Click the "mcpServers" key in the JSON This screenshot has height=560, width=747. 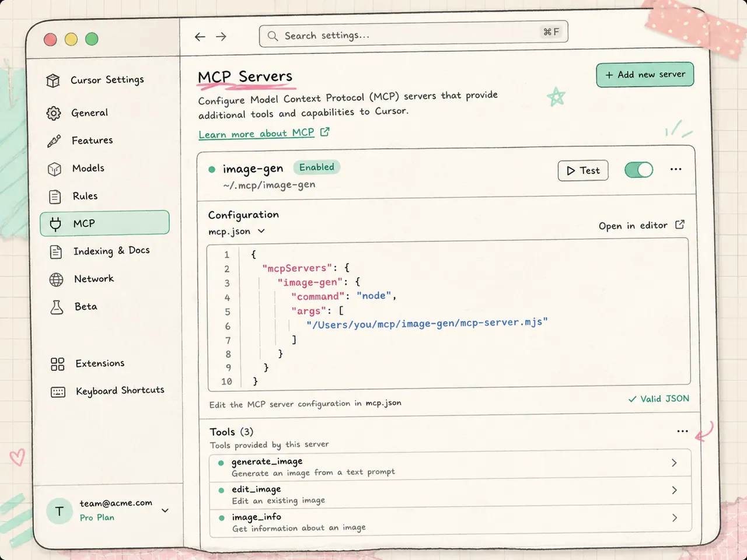point(297,268)
